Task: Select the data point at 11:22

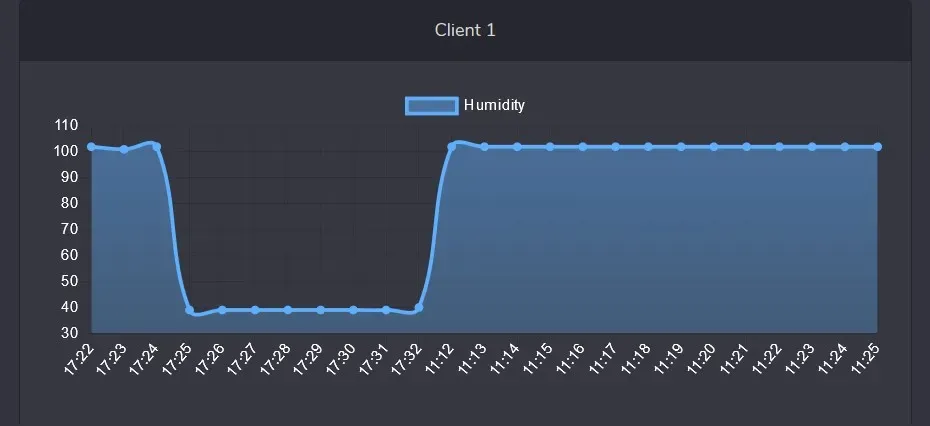Action: coord(779,147)
